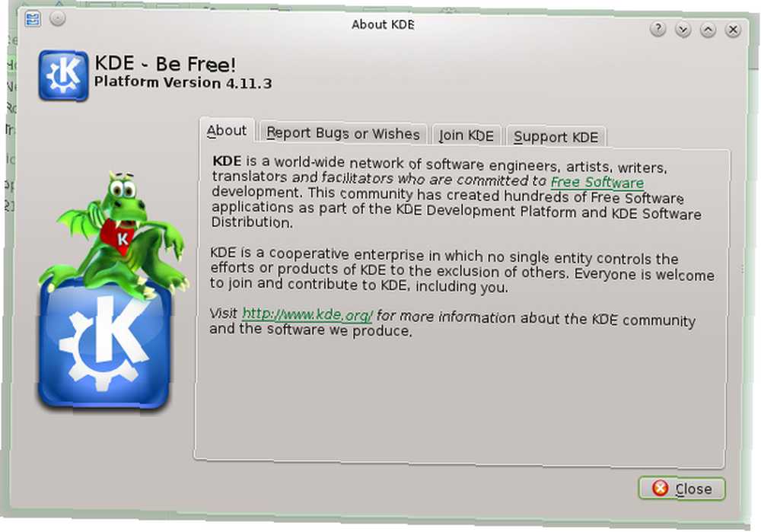Click the small KDE logo beside heading
Image resolution: width=761 pixels, height=532 pixels.
[64, 75]
